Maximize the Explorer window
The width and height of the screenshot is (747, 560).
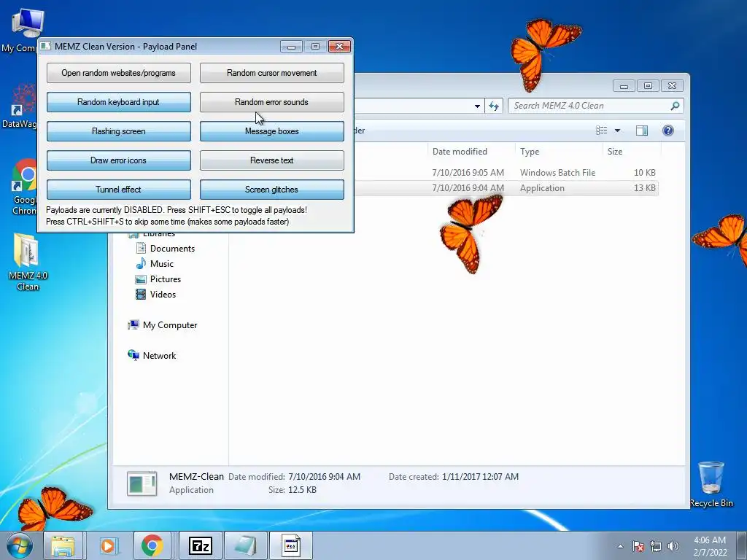click(648, 86)
